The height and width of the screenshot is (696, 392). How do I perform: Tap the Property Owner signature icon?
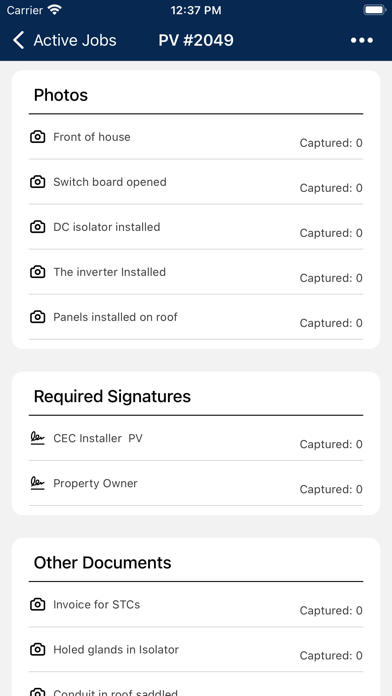tap(38, 483)
